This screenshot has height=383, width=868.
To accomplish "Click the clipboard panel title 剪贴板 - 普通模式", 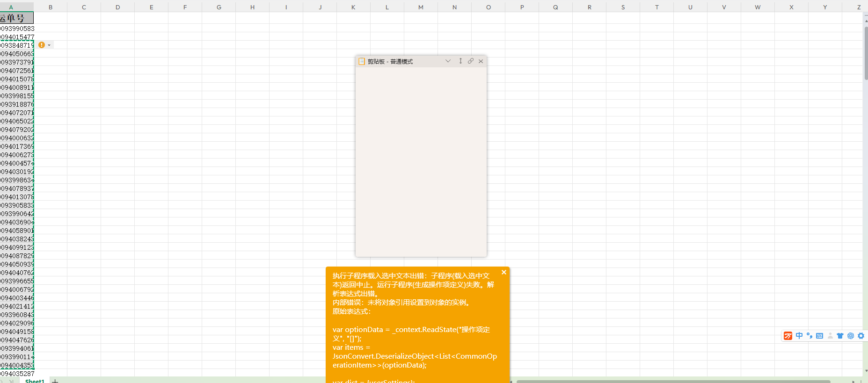I will (390, 61).
